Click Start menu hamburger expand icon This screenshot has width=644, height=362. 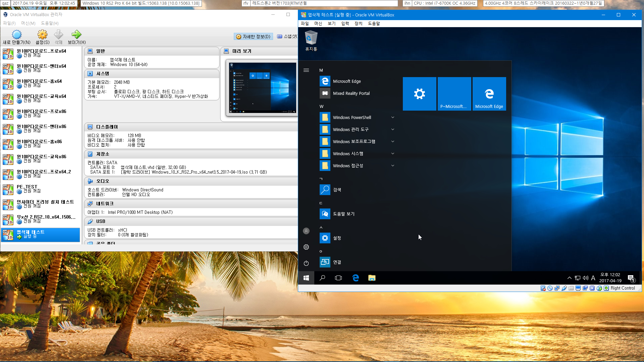pos(306,70)
